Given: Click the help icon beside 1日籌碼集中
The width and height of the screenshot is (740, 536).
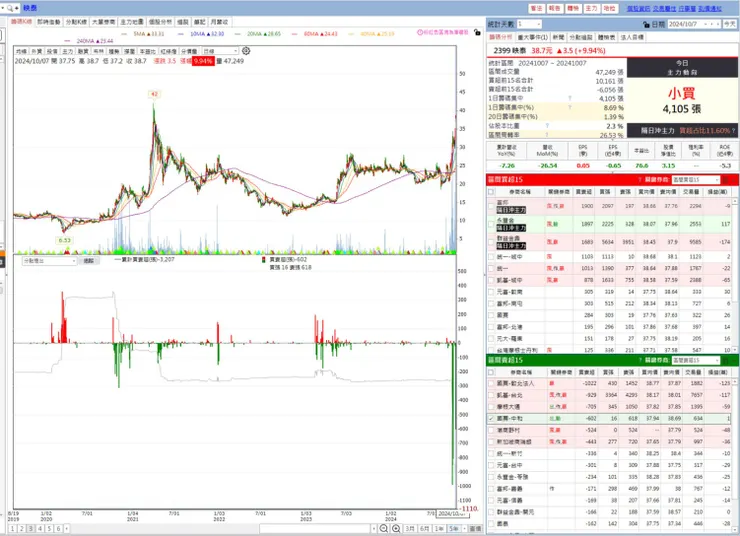Looking at the screenshot, I should pos(570,98).
